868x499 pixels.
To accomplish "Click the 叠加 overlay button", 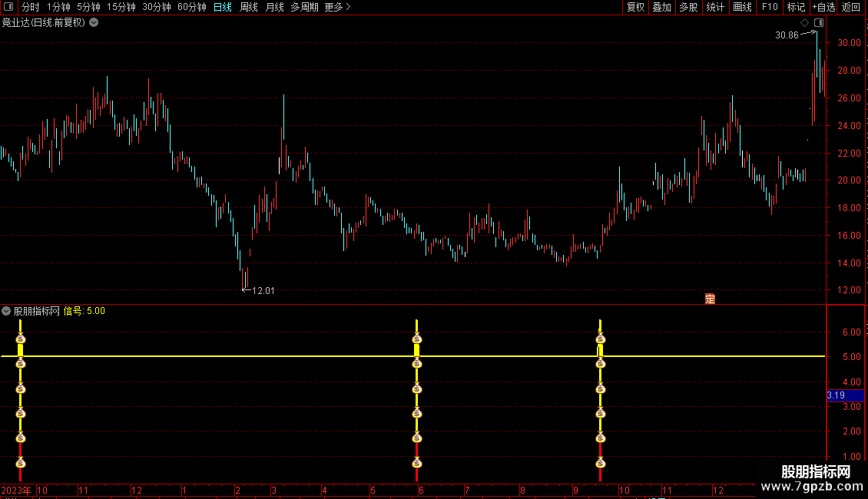I will (661, 7).
